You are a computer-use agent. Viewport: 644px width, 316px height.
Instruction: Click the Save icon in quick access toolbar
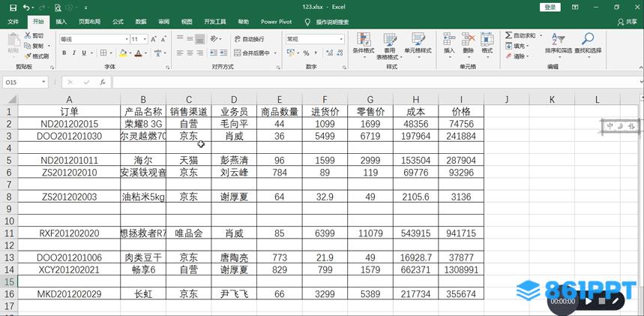point(13,8)
